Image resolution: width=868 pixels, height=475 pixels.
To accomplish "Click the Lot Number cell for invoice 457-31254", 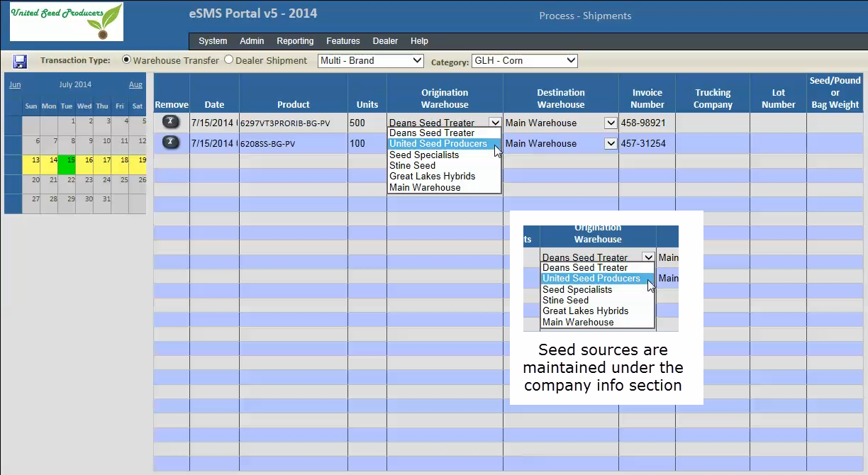I will [778, 143].
